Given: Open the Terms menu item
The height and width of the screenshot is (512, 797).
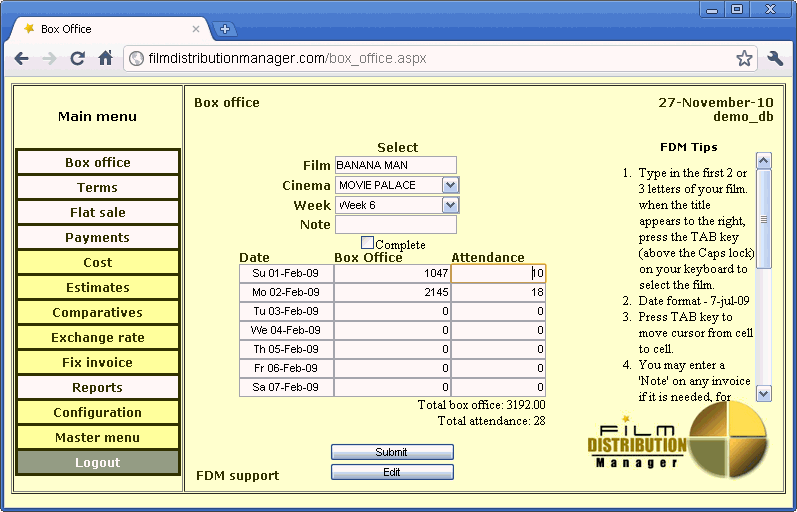Looking at the screenshot, I should [x=97, y=188].
